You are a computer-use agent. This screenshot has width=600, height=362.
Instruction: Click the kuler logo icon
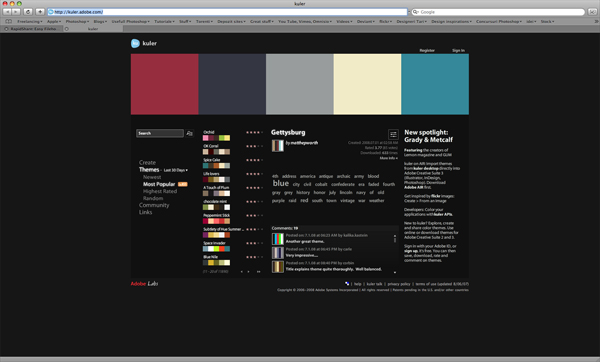tap(135, 43)
